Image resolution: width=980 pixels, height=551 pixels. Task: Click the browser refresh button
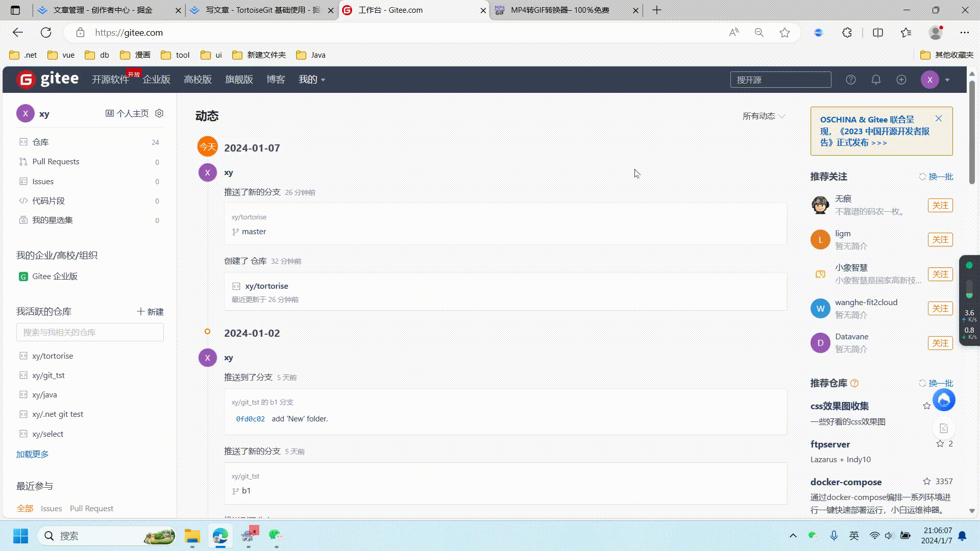click(46, 33)
